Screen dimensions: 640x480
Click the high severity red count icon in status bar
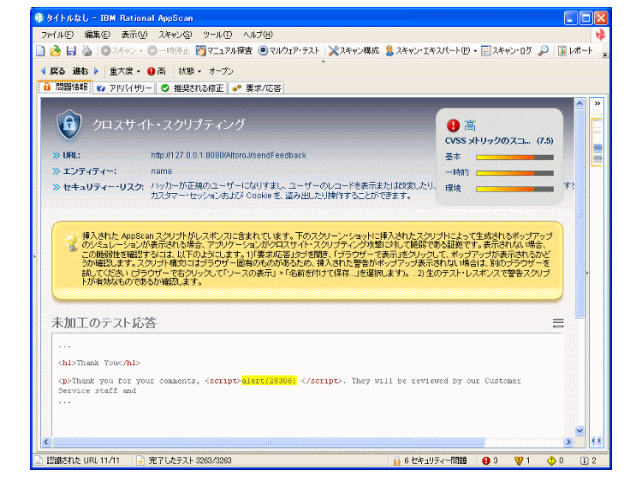click(x=487, y=459)
